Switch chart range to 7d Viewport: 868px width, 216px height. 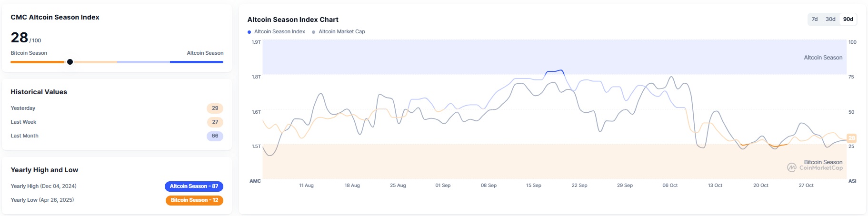pos(815,19)
